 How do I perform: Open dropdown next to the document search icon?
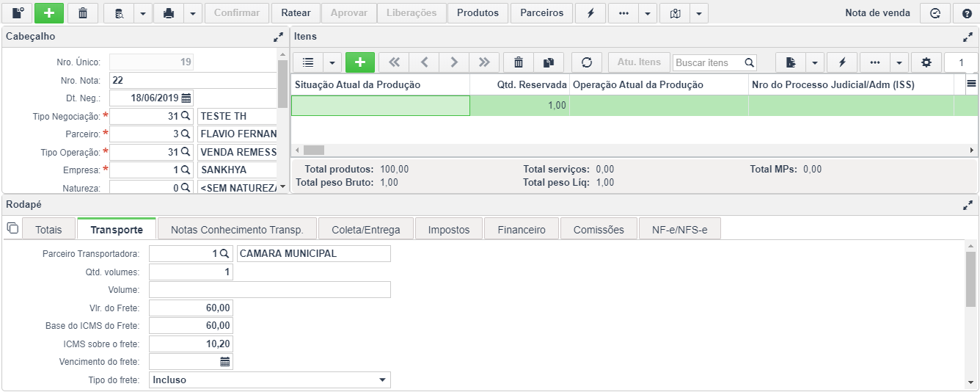click(x=142, y=13)
